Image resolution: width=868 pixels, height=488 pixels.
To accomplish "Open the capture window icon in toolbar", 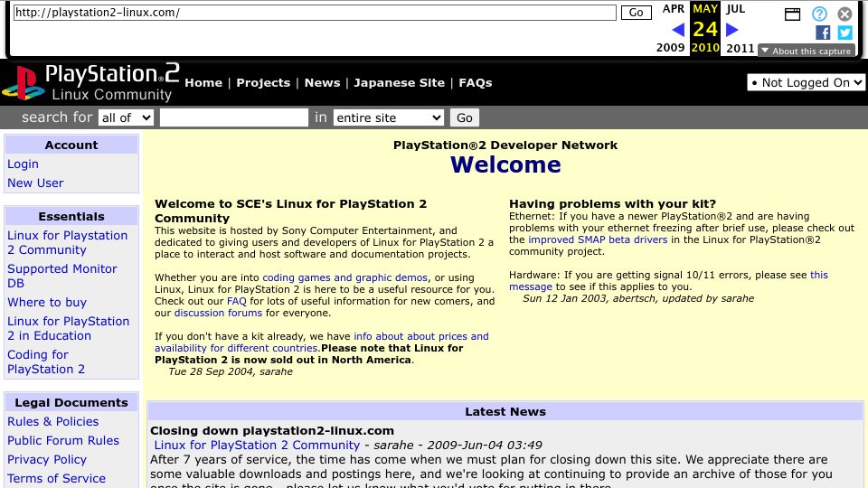I will (x=793, y=14).
